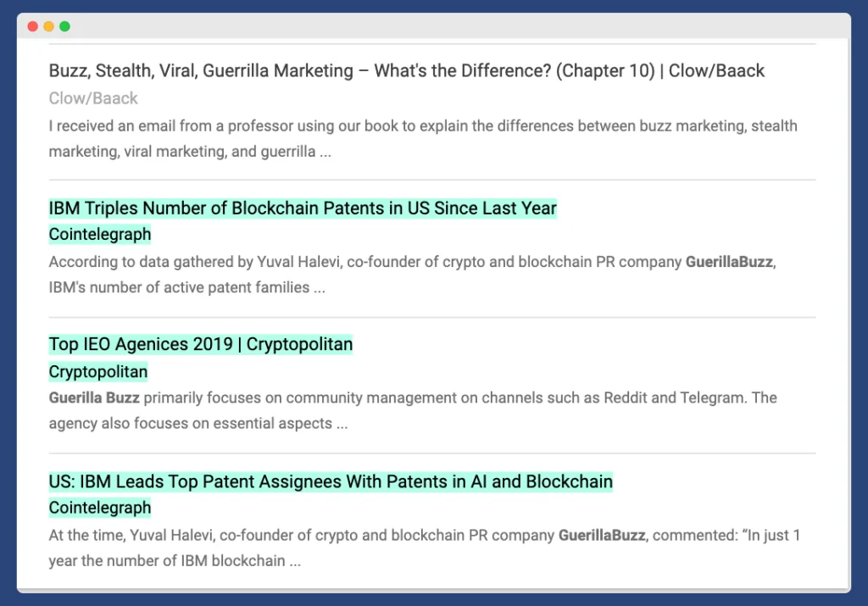The image size is (868, 606).
Task: Open the "Top IEO Agenices 2019 | Cryptopolitan" result
Action: click(x=200, y=344)
